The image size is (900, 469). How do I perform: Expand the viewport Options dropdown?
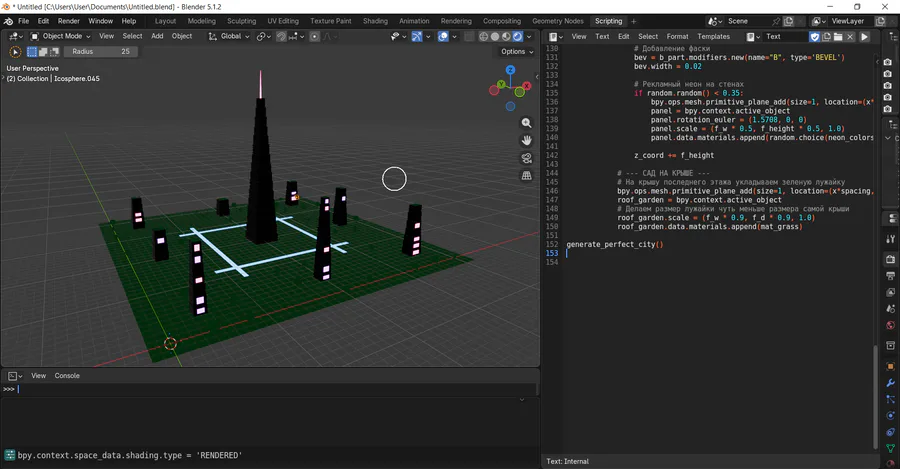coord(517,52)
